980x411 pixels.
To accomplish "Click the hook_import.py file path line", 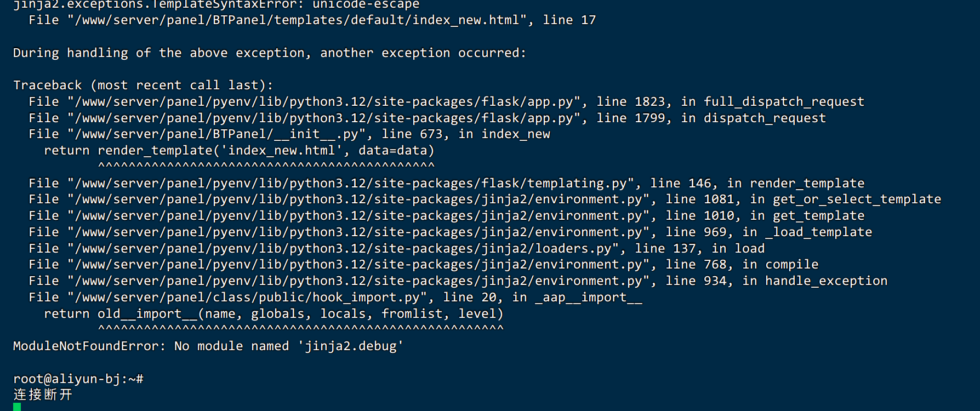I will [335, 298].
